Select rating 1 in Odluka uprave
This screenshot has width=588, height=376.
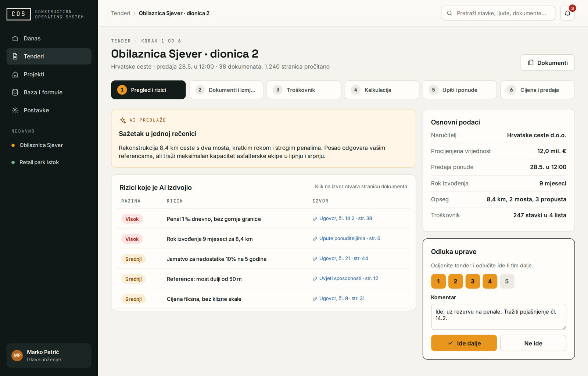coord(438,281)
